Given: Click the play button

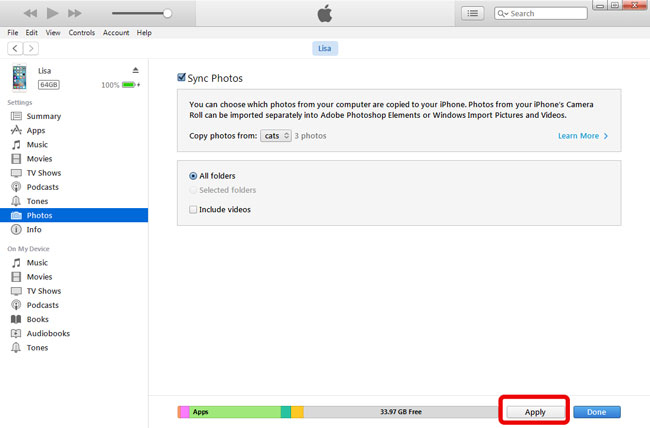Looking at the screenshot, I should click(52, 13).
